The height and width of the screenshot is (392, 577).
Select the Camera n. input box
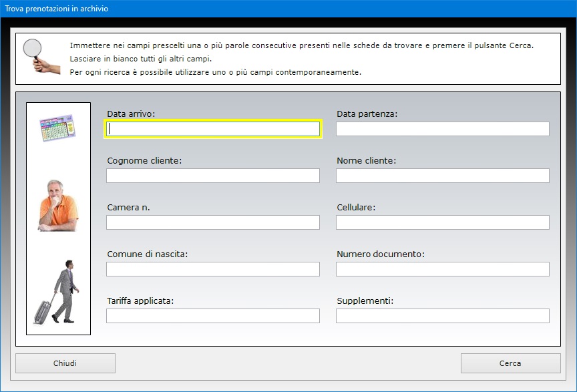[213, 222]
